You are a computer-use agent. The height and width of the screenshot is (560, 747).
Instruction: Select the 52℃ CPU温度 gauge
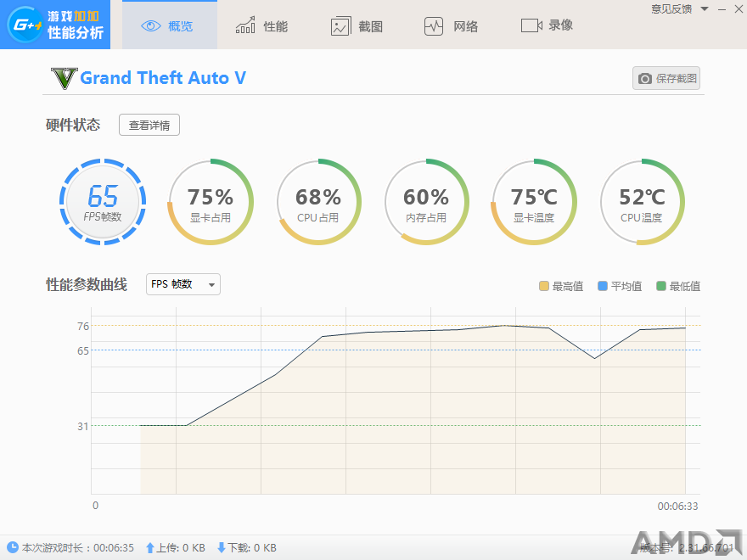(642, 201)
